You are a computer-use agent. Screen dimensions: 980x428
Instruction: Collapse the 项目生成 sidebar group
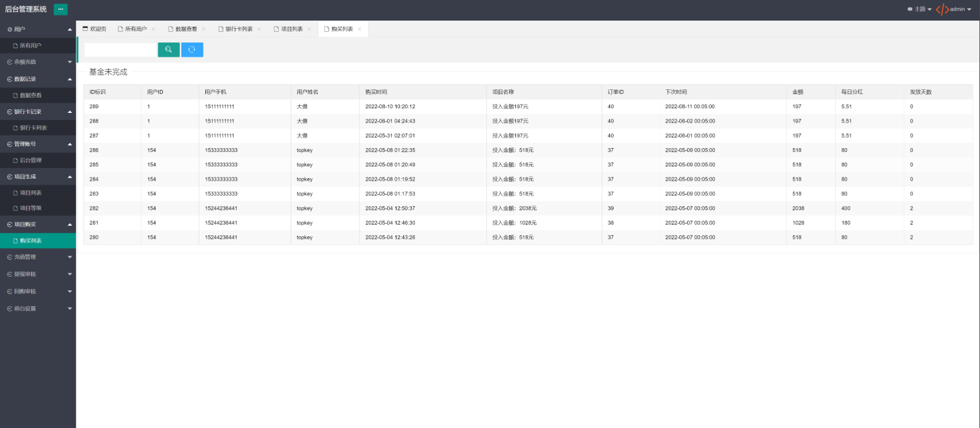[x=38, y=176]
